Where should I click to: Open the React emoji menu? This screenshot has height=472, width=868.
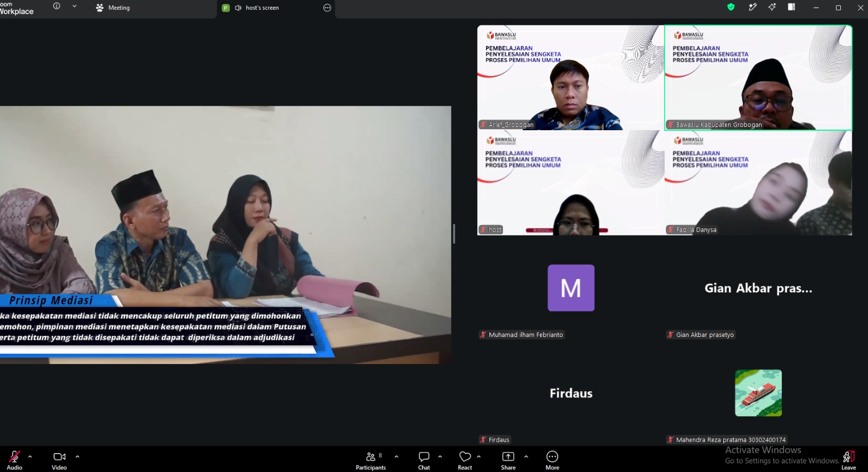coord(465,460)
